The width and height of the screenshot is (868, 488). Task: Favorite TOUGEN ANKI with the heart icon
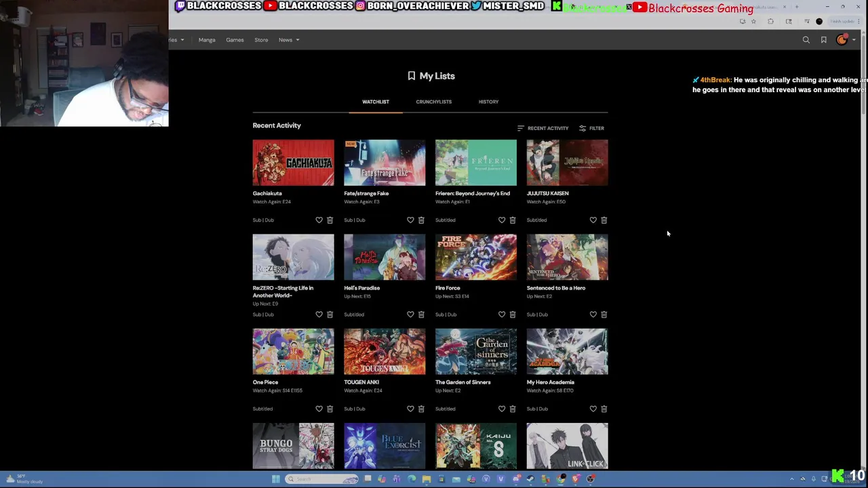(410, 409)
